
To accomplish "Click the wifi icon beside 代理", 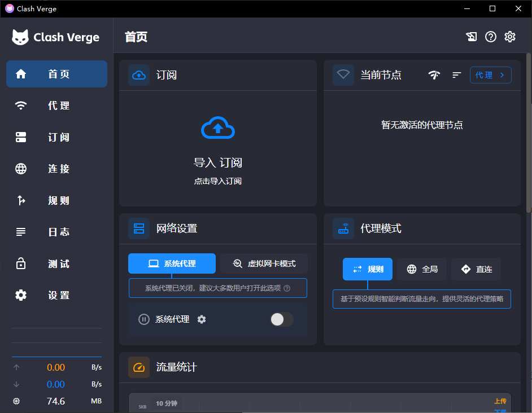I will click(21, 106).
